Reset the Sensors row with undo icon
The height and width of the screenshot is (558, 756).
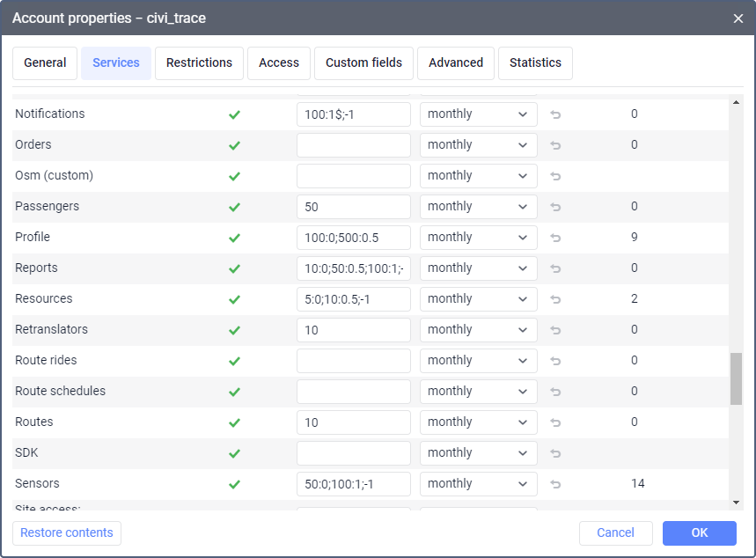point(555,484)
